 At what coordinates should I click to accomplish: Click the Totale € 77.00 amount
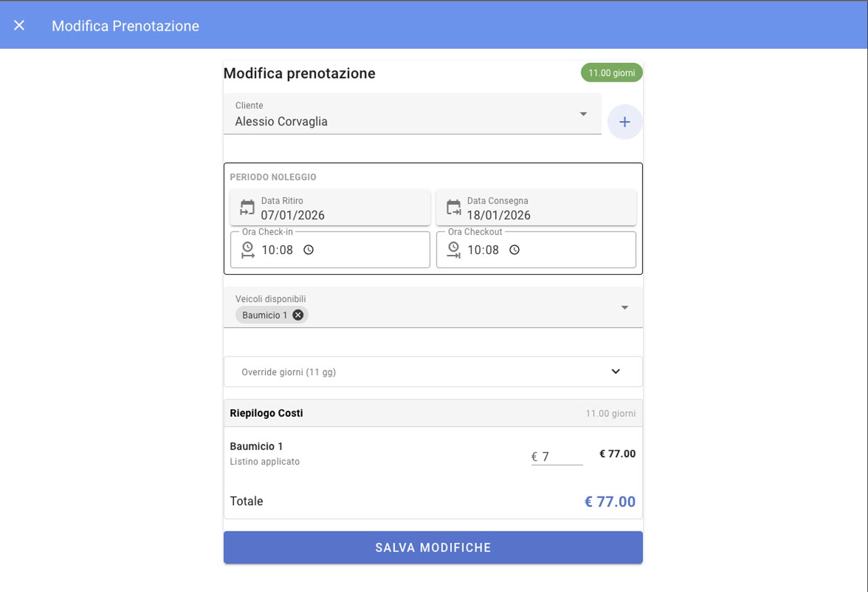(x=610, y=501)
